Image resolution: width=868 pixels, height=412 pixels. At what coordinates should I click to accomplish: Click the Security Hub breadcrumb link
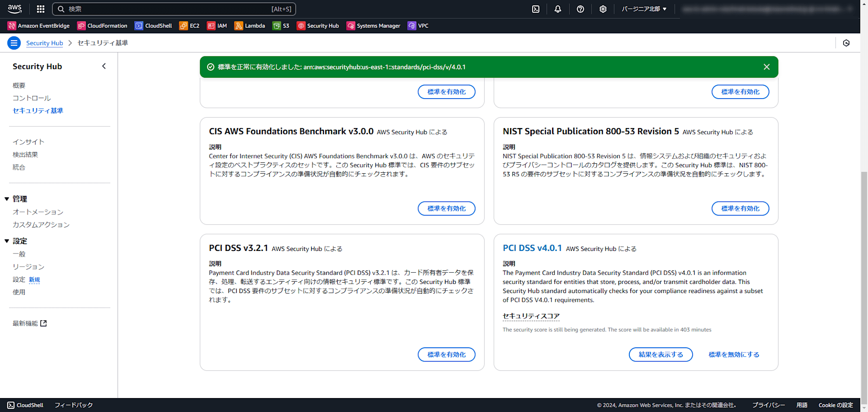(44, 43)
